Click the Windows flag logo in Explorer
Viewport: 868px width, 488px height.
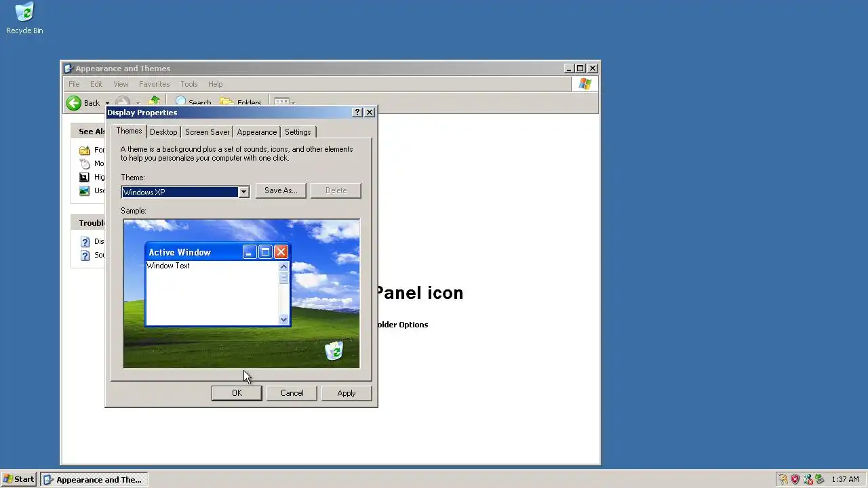tap(585, 84)
